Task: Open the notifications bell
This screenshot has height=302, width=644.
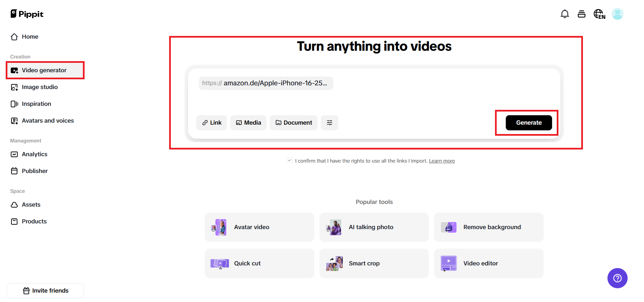Action: [x=565, y=14]
